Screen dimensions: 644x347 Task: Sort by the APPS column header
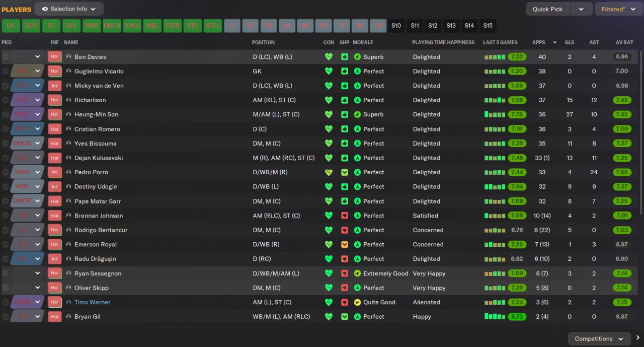(x=538, y=42)
